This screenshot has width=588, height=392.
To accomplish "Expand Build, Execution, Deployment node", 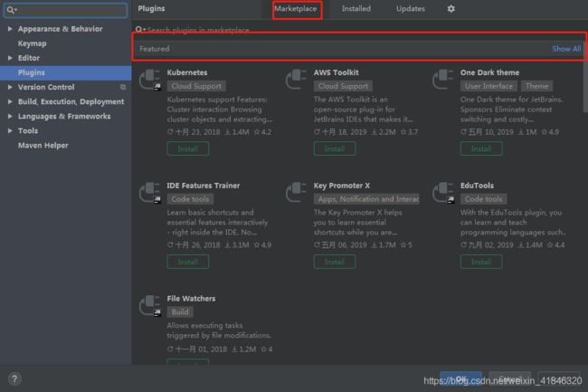I will click(10, 101).
